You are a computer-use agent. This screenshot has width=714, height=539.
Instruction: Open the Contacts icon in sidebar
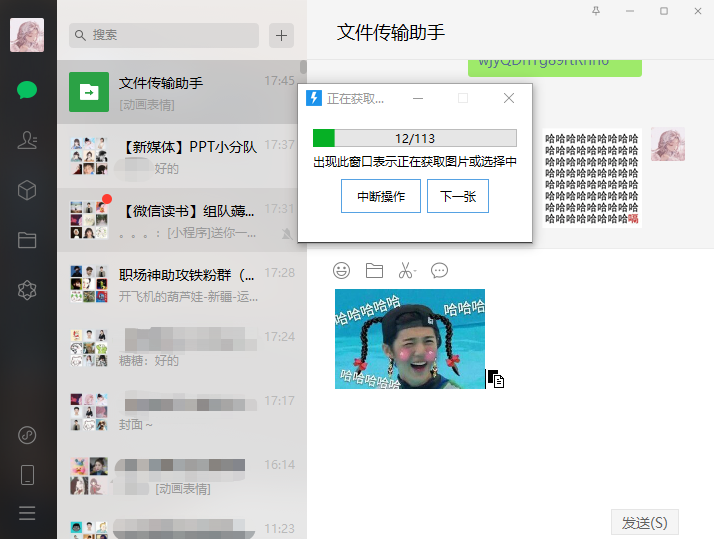coord(27,140)
